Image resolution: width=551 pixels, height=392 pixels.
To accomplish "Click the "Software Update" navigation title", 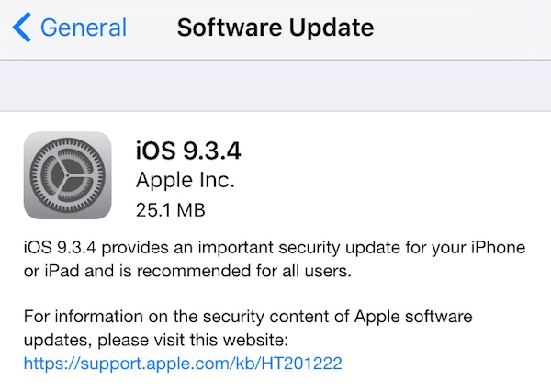I will click(x=275, y=28).
